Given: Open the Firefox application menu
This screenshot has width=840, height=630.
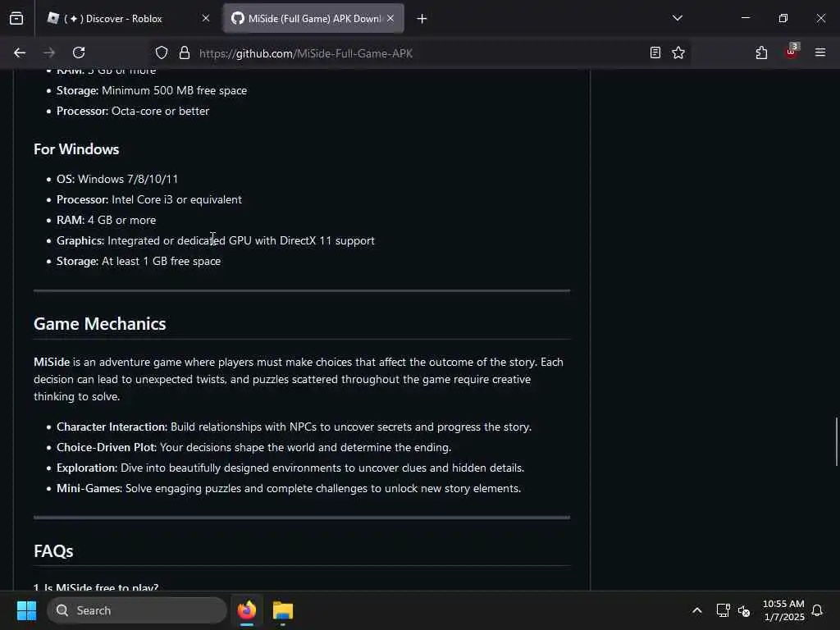Looking at the screenshot, I should pos(820,52).
